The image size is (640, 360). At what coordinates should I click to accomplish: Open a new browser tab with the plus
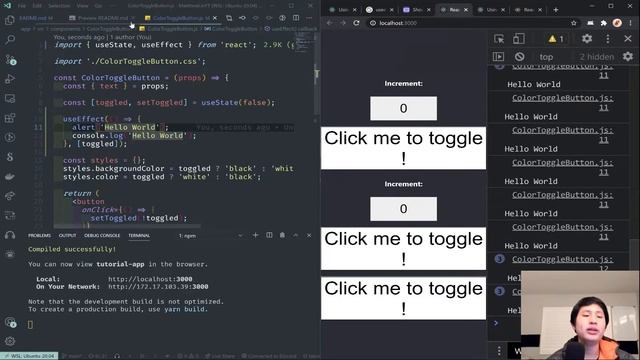pos(556,9)
